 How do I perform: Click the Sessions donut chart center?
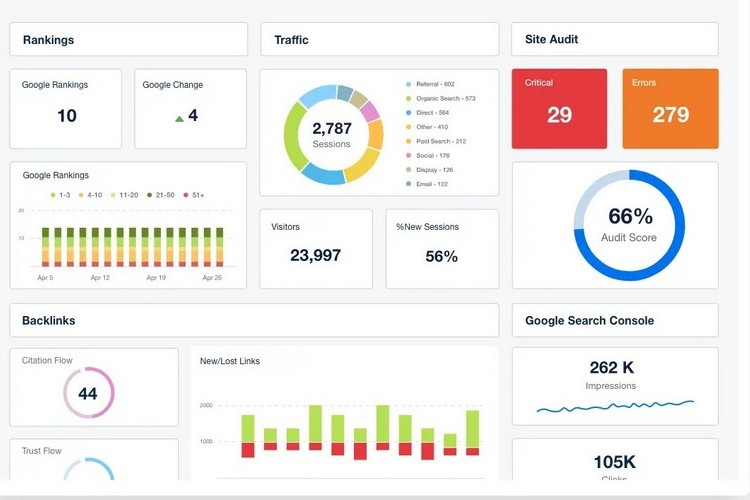332,135
